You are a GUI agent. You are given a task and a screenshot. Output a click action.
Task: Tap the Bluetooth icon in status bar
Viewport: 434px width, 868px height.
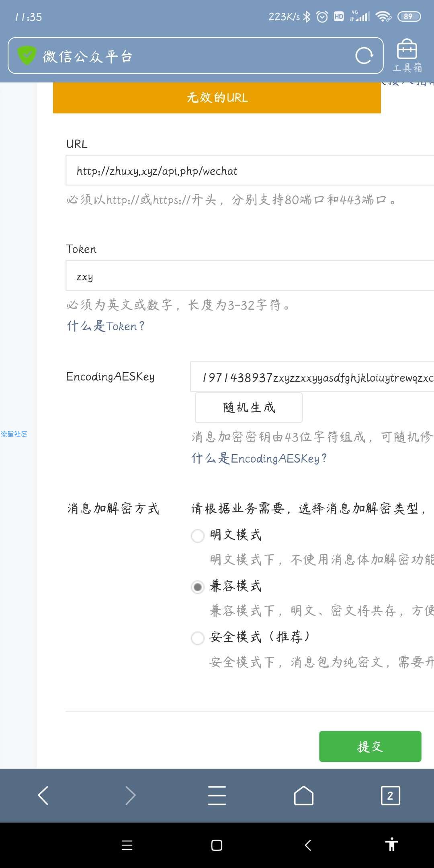coord(307,16)
